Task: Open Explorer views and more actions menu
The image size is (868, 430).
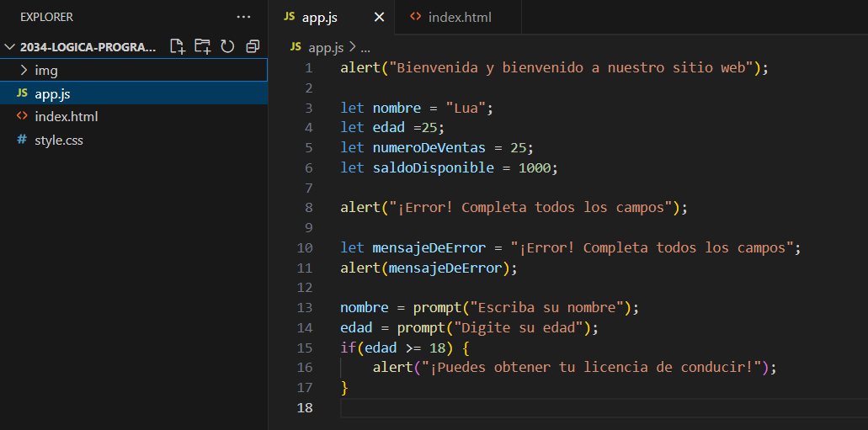Action: (x=243, y=17)
